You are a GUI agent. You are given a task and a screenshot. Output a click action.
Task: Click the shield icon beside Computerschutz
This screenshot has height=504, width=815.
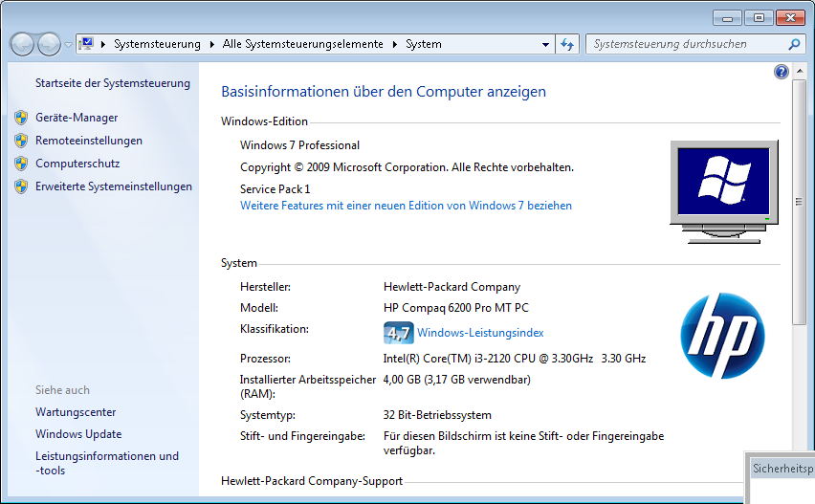tap(21, 164)
